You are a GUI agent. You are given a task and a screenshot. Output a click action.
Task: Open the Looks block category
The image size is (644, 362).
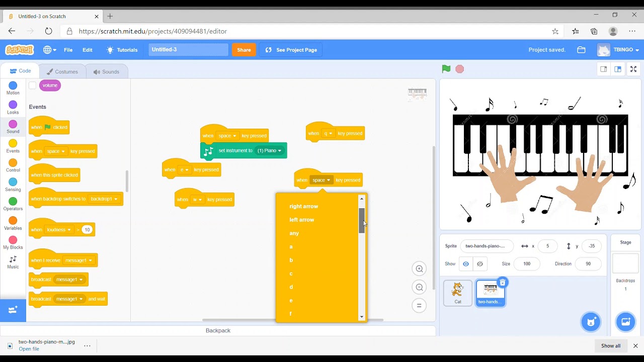13,108
